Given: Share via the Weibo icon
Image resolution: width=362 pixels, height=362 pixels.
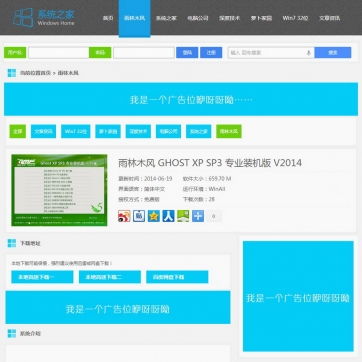Looking at the screenshot, I should [x=124, y=216].
